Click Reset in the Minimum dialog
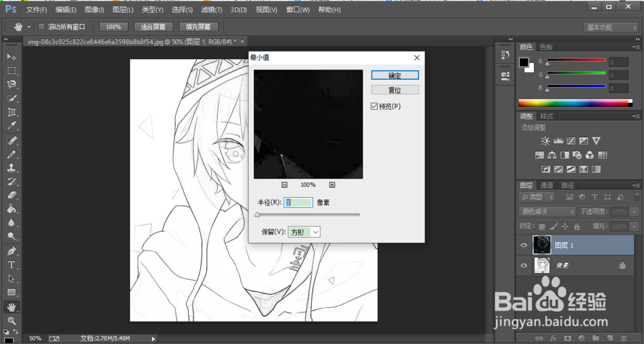This screenshot has width=644, height=344. pyautogui.click(x=395, y=90)
